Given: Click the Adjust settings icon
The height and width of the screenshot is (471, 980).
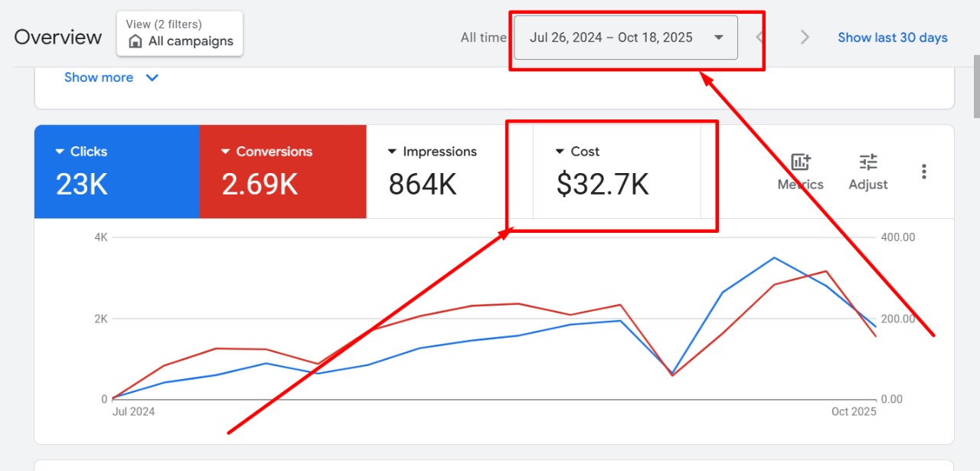Looking at the screenshot, I should (868, 162).
